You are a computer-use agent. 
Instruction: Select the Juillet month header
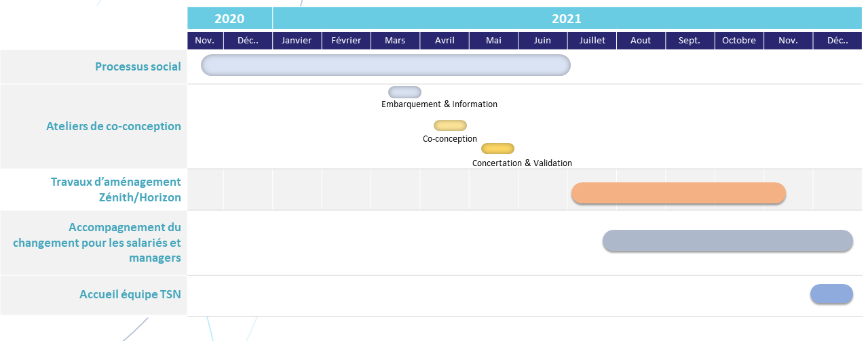point(592,41)
